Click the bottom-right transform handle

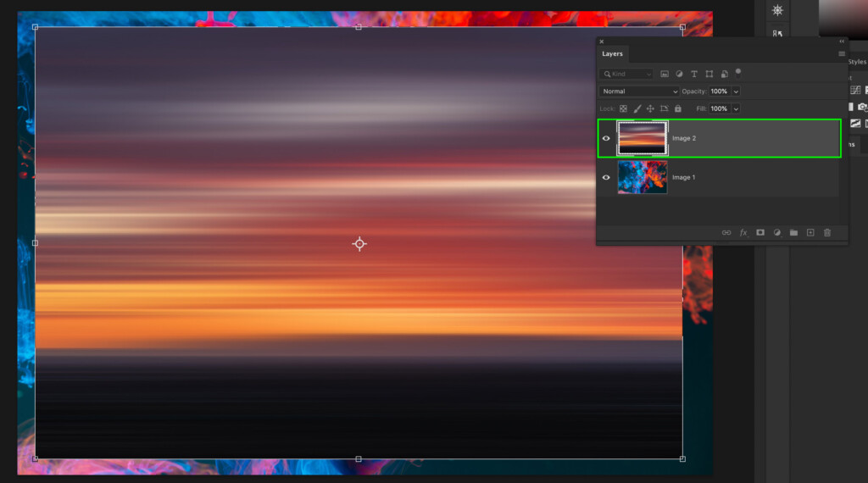click(x=682, y=458)
